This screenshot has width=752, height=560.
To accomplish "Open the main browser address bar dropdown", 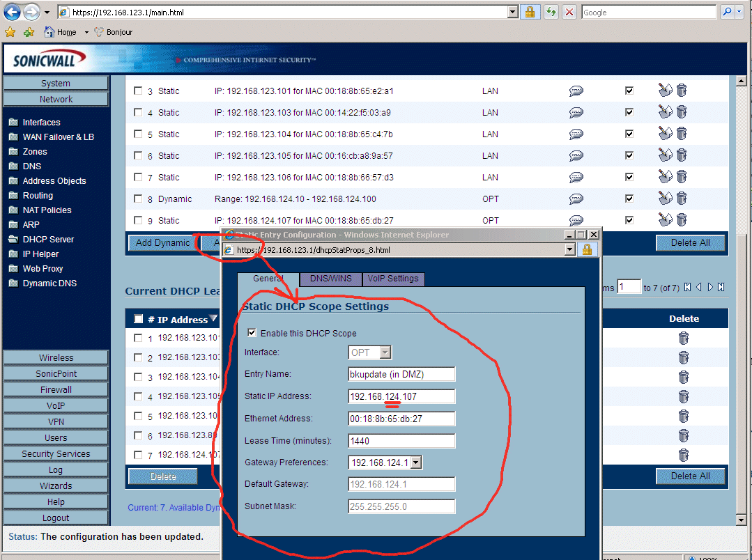I will click(x=513, y=12).
